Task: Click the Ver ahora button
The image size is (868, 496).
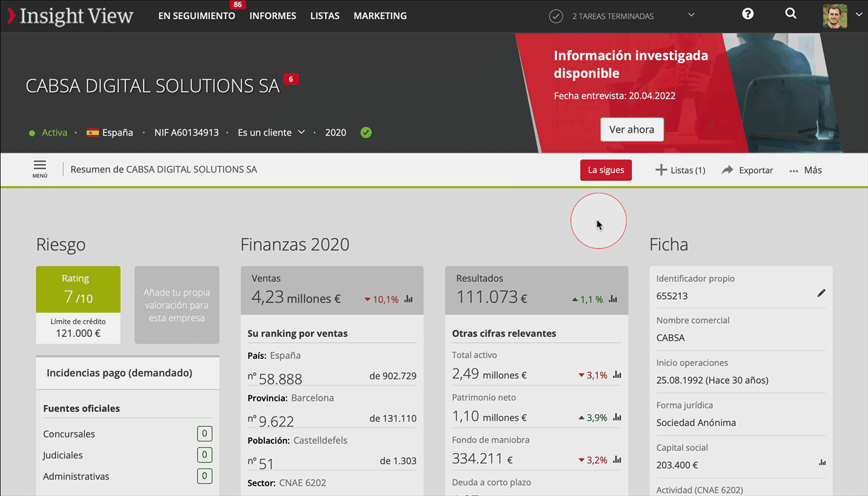Action: point(632,129)
